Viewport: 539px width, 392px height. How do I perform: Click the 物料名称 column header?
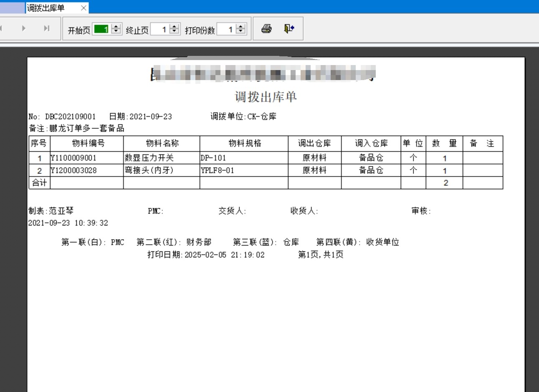pyautogui.click(x=162, y=143)
